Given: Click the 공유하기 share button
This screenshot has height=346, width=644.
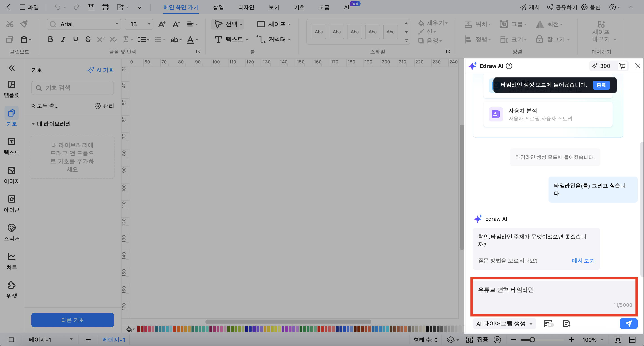Looking at the screenshot, I should pyautogui.click(x=562, y=7).
